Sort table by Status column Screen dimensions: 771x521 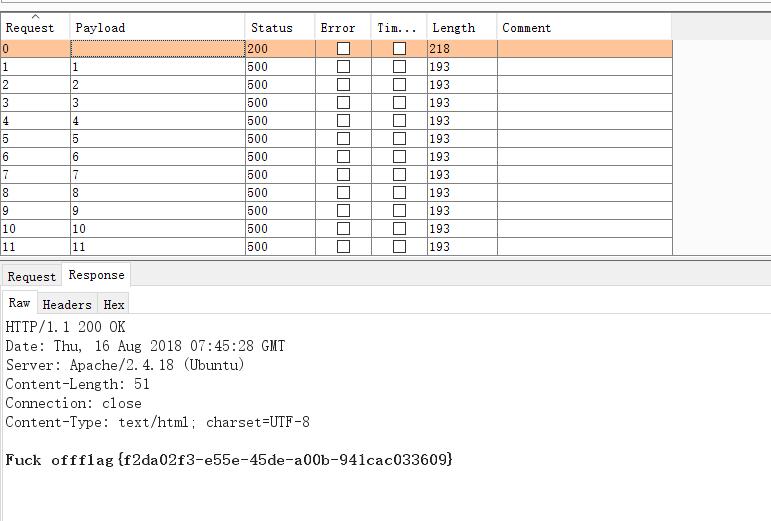[272, 28]
